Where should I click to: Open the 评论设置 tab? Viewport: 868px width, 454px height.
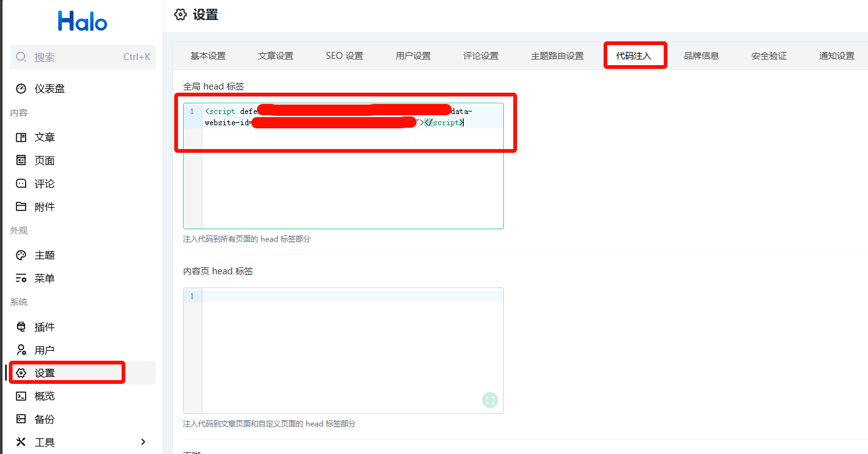pyautogui.click(x=481, y=56)
